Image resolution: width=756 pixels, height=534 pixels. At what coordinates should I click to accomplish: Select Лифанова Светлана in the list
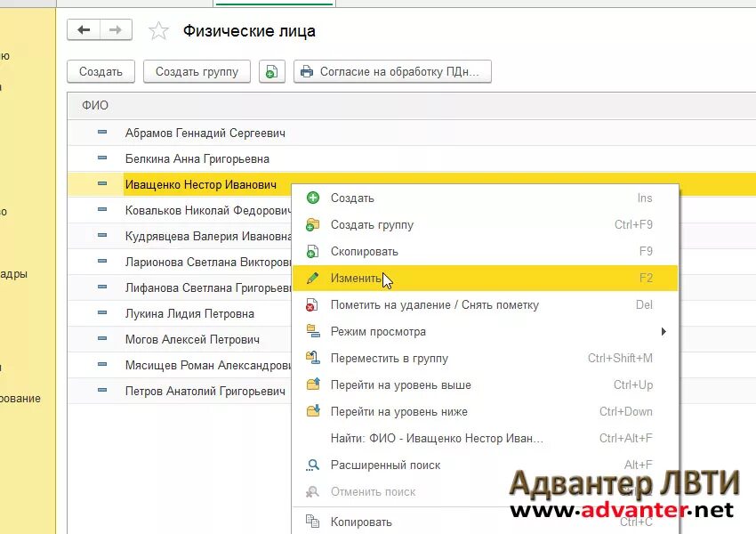(208, 288)
